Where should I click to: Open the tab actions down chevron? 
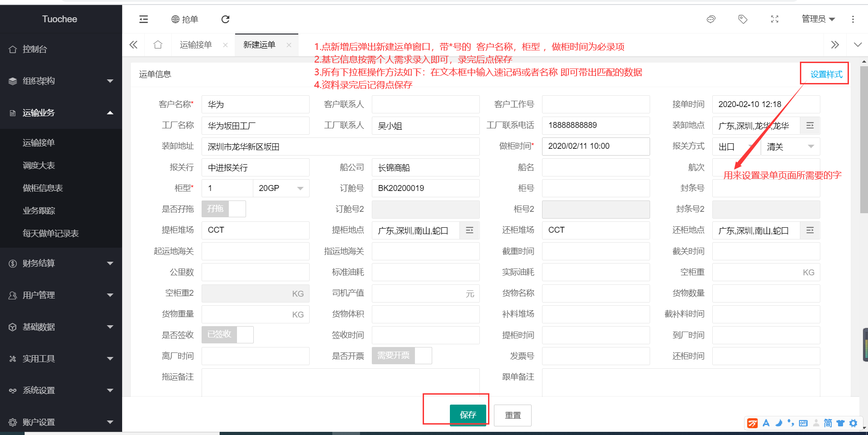(x=858, y=44)
